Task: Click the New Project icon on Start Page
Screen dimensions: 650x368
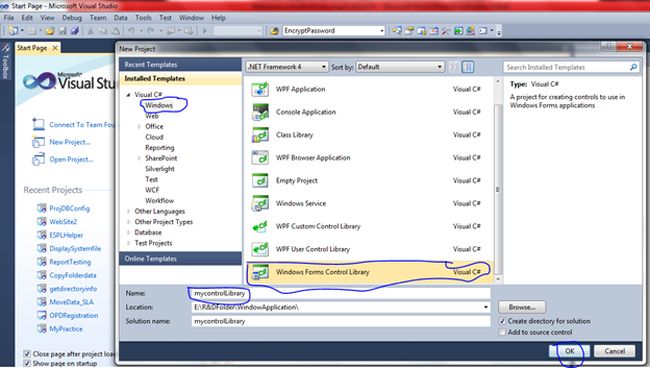Action: click(x=38, y=142)
